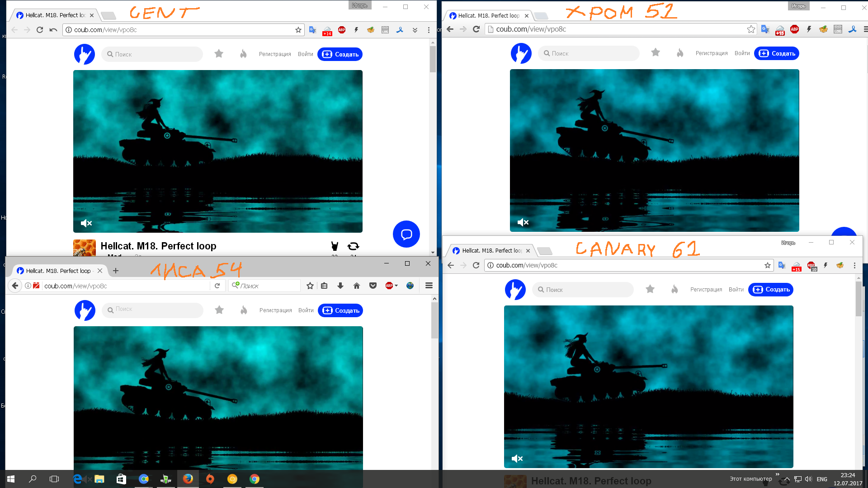
Task: Click Firefox home button icon
Action: (357, 286)
